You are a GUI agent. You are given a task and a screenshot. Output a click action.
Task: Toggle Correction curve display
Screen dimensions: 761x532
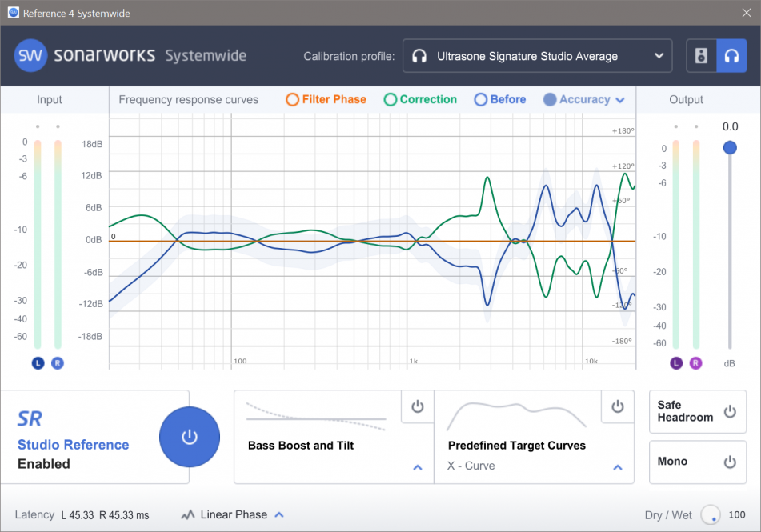(x=420, y=99)
